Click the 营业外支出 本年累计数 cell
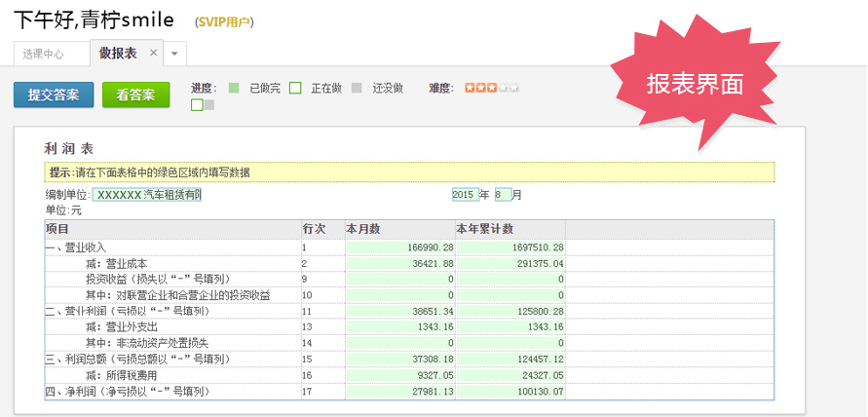This screenshot has width=868, height=417. [x=510, y=326]
